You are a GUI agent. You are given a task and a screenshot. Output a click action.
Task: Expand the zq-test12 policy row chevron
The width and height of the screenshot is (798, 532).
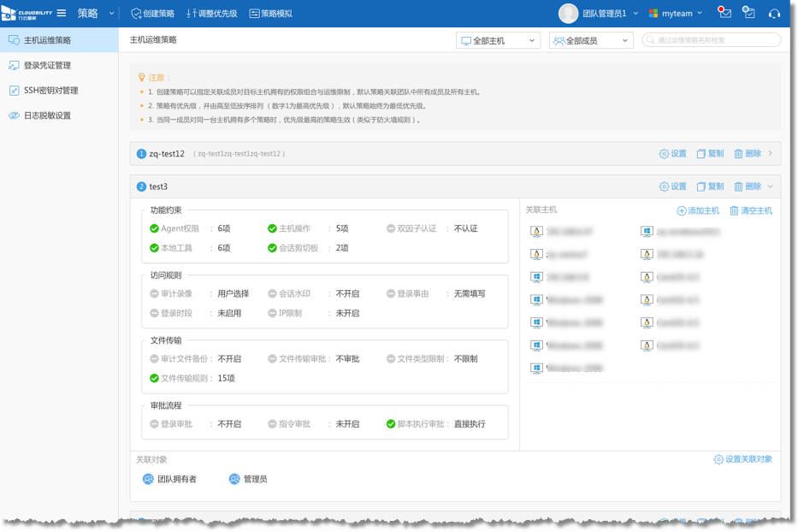[771, 153]
